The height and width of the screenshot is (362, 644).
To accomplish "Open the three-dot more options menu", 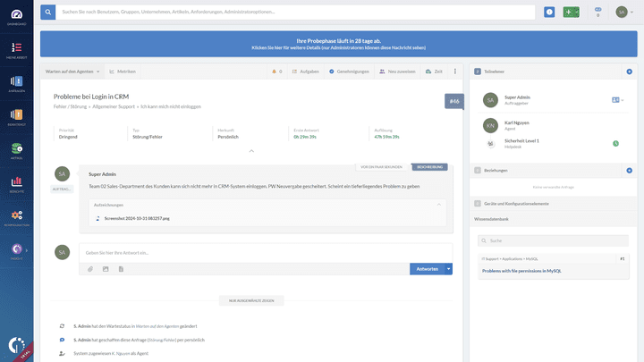I will 454,71.
